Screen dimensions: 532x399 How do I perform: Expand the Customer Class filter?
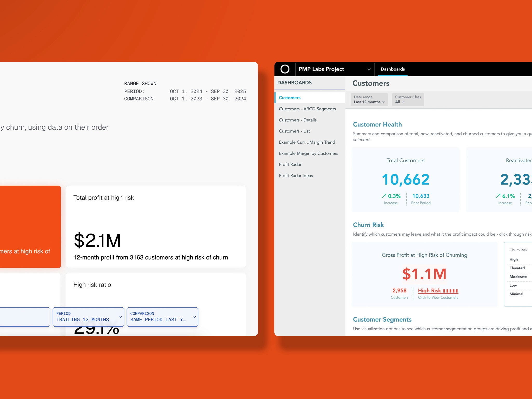pyautogui.click(x=408, y=100)
